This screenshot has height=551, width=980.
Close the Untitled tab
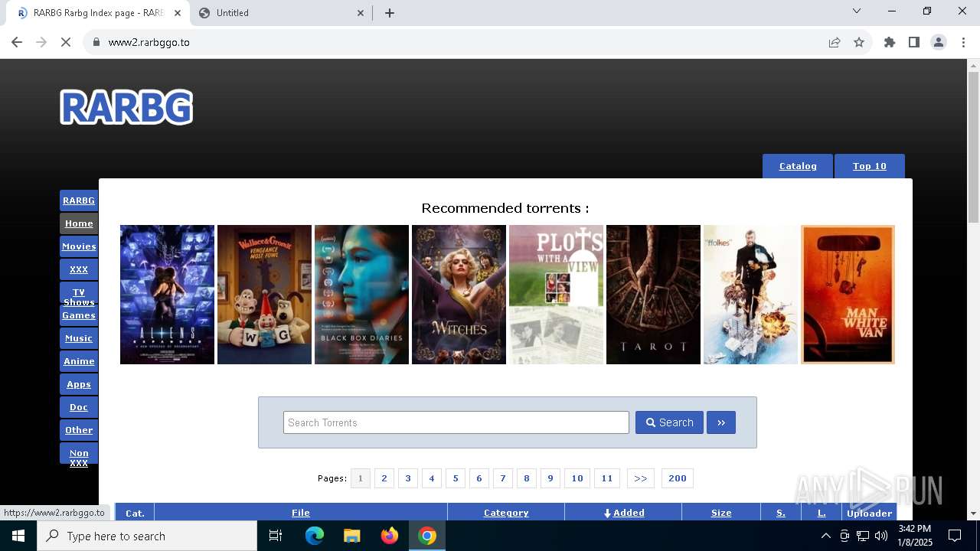coord(361,13)
